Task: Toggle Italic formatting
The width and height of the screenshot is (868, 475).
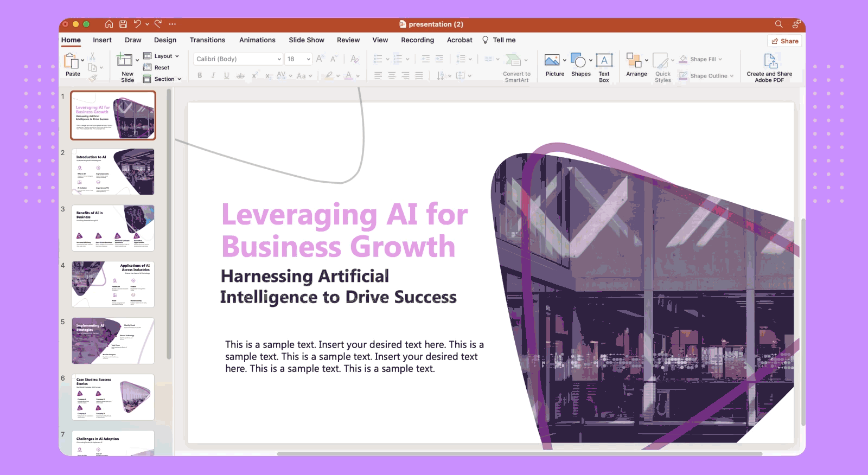Action: point(213,75)
